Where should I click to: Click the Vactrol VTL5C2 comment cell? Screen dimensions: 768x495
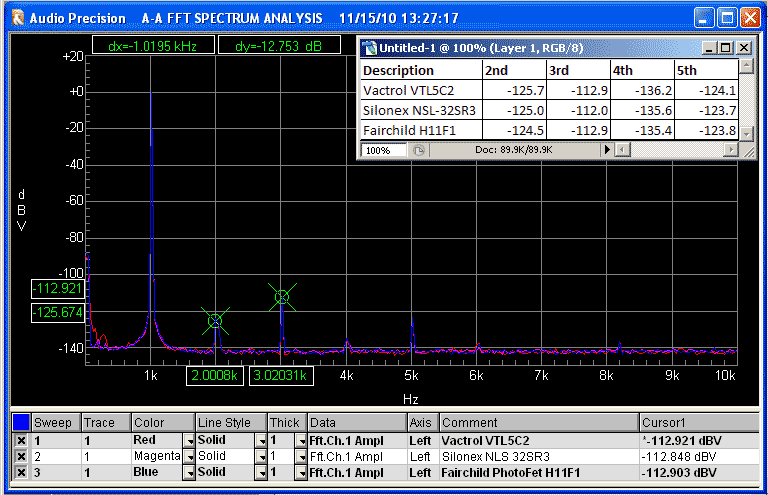(x=539, y=441)
